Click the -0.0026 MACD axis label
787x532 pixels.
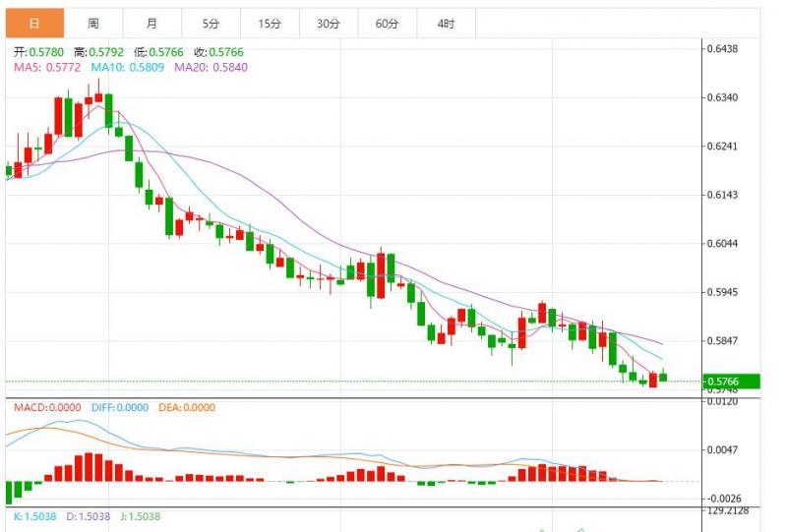pyautogui.click(x=723, y=499)
